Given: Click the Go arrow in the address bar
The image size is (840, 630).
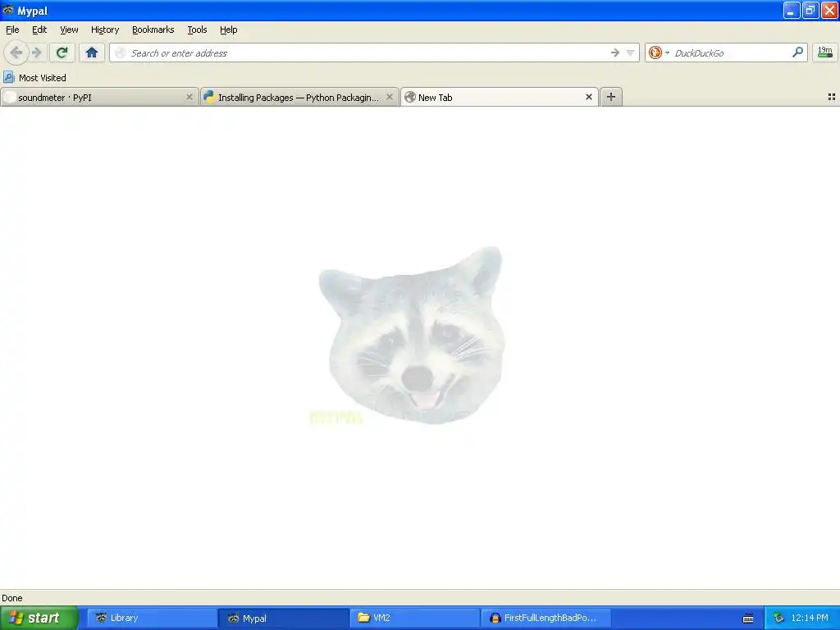Looking at the screenshot, I should [615, 52].
